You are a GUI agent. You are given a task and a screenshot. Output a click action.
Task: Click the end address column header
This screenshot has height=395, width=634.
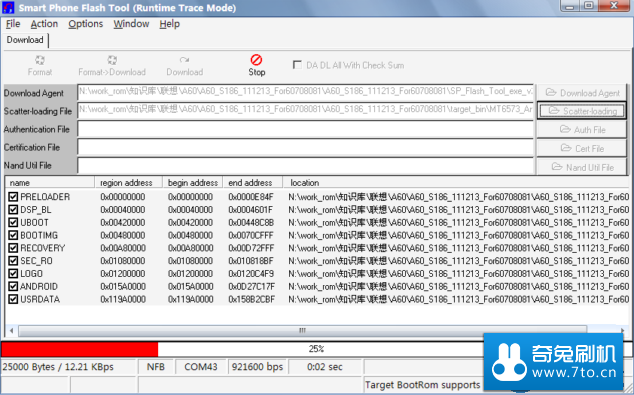[253, 183]
